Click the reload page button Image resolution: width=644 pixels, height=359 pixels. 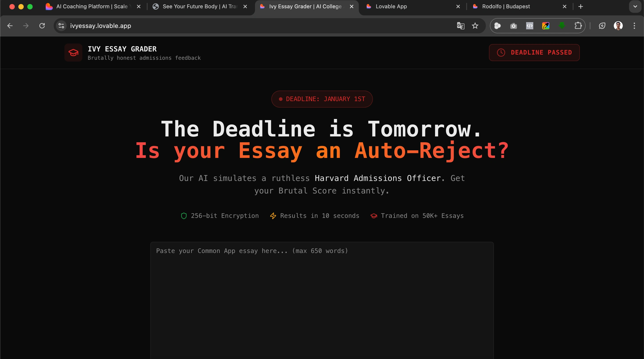(42, 26)
